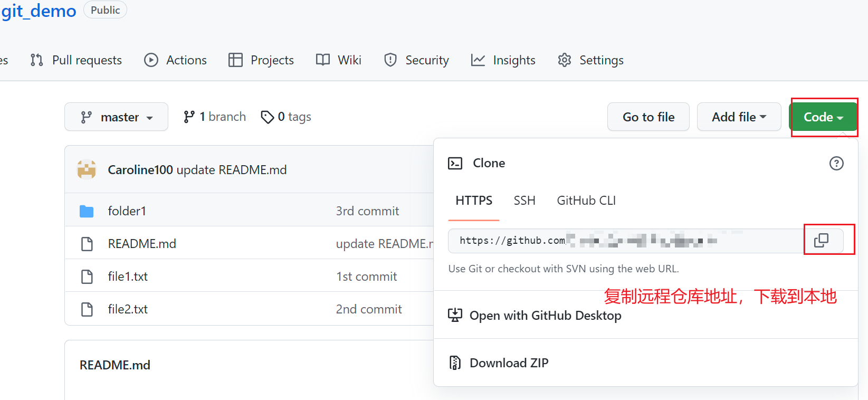
Task: Expand the master branch dropdown
Action: point(116,117)
